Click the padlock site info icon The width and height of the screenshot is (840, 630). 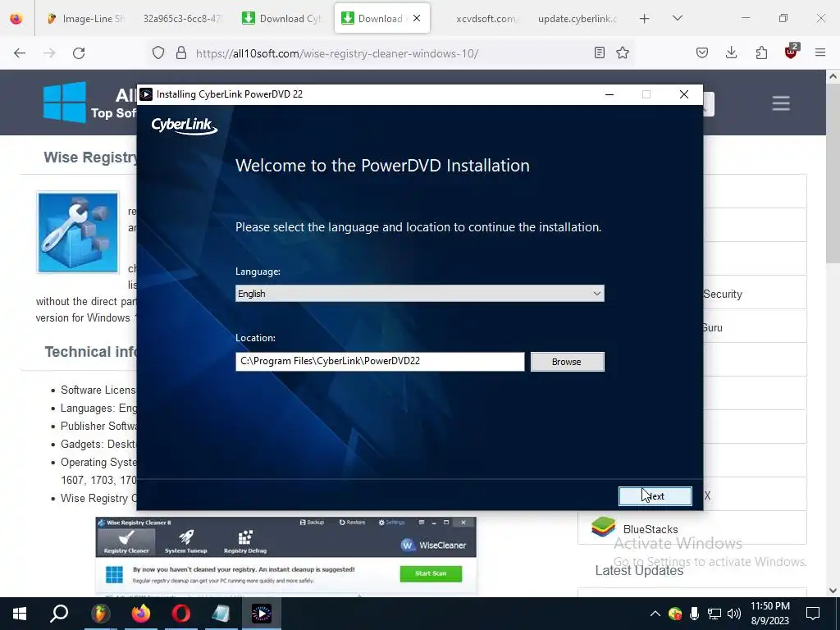[181, 52]
